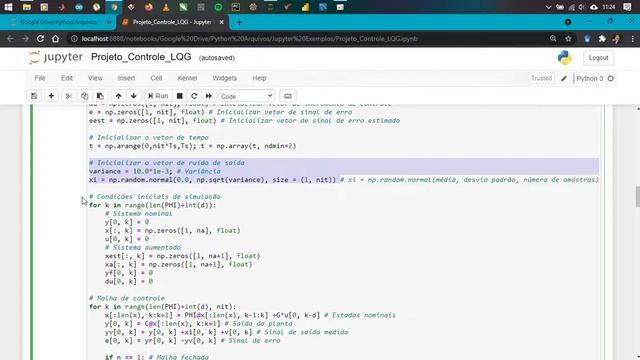
Task: Click the zoom magnifier icon in address bar
Action: point(553,38)
